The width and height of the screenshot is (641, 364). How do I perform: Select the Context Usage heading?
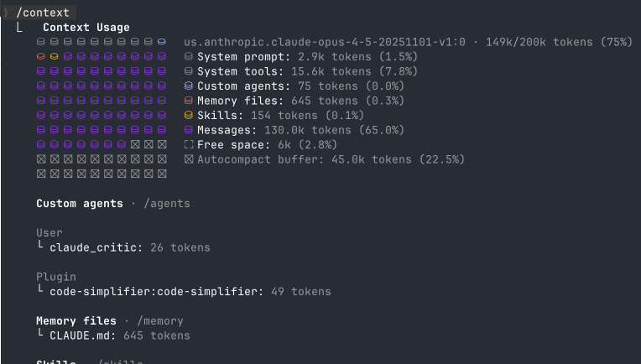pyautogui.click(x=86, y=28)
